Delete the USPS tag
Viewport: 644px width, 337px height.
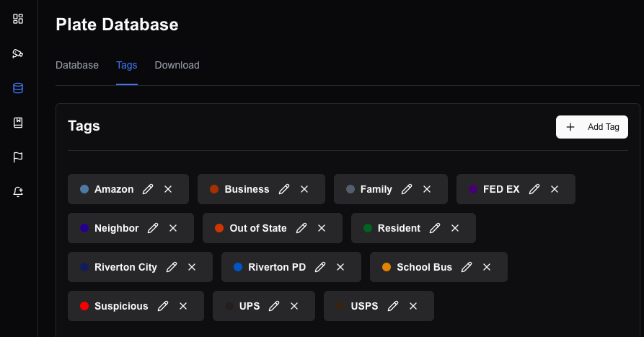(413, 306)
